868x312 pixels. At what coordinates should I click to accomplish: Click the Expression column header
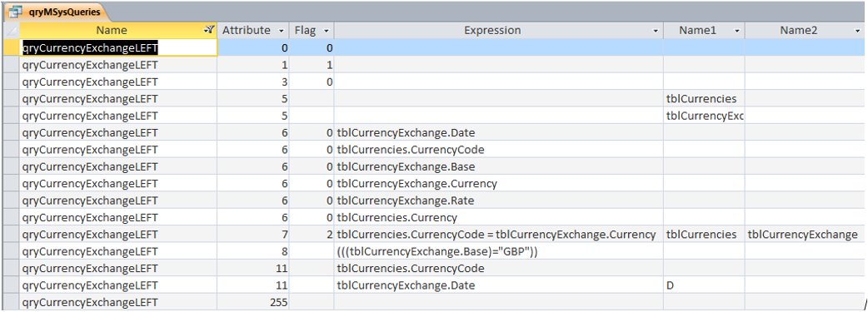499,31
